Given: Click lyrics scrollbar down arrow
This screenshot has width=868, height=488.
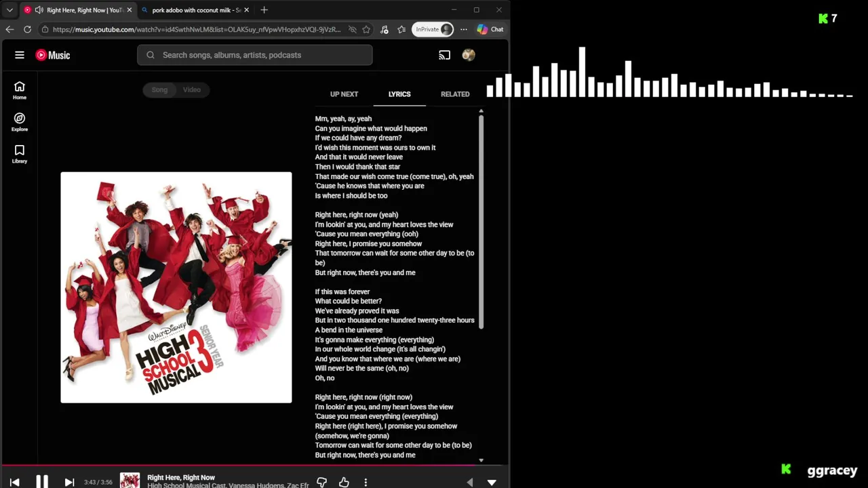Looking at the screenshot, I should [x=481, y=460].
